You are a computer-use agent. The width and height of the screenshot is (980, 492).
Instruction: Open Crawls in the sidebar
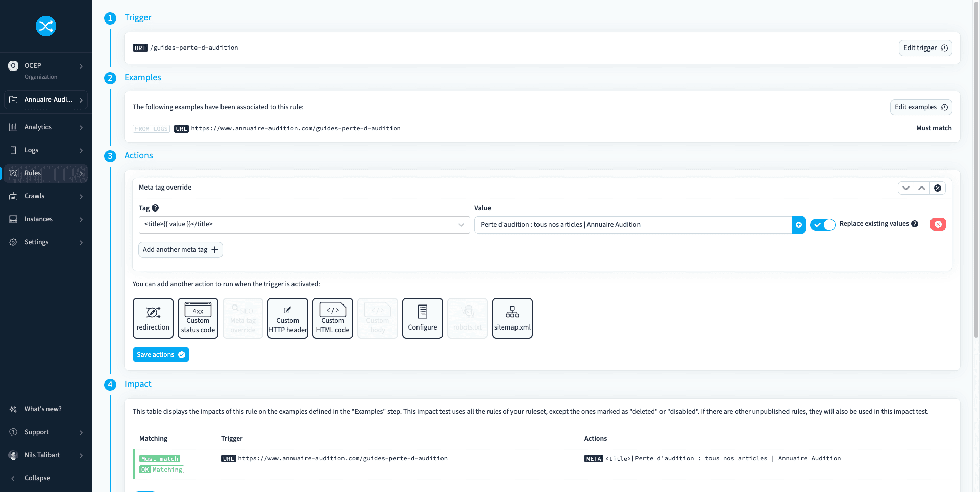coord(46,196)
